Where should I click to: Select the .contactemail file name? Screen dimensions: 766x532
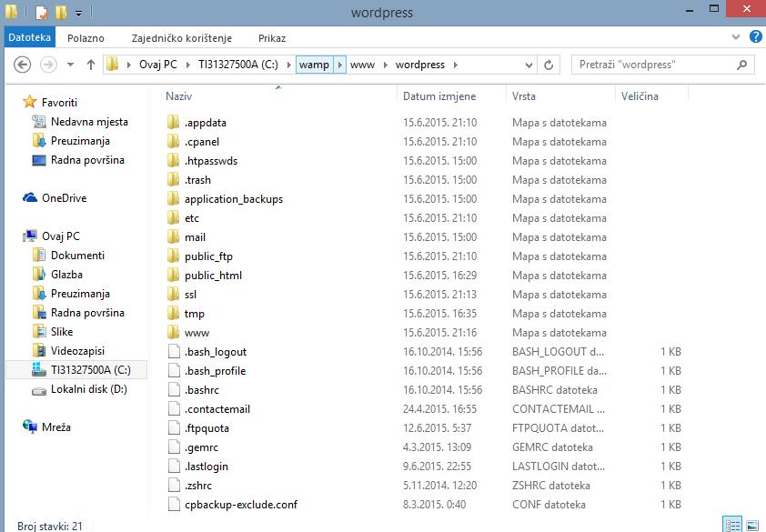(217, 408)
